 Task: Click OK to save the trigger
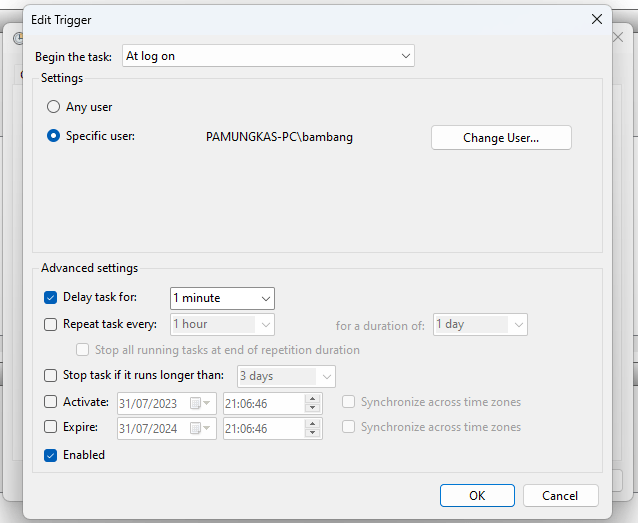pos(477,495)
